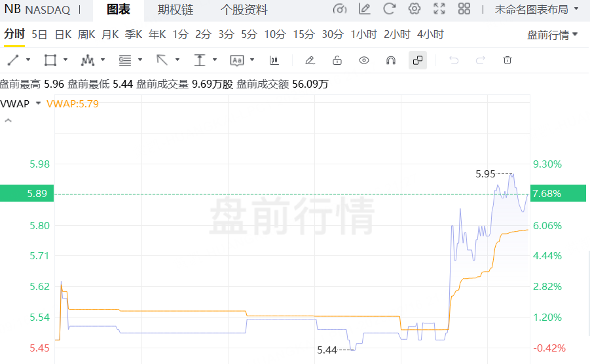Select the trend line drawing tool

(x=13, y=60)
